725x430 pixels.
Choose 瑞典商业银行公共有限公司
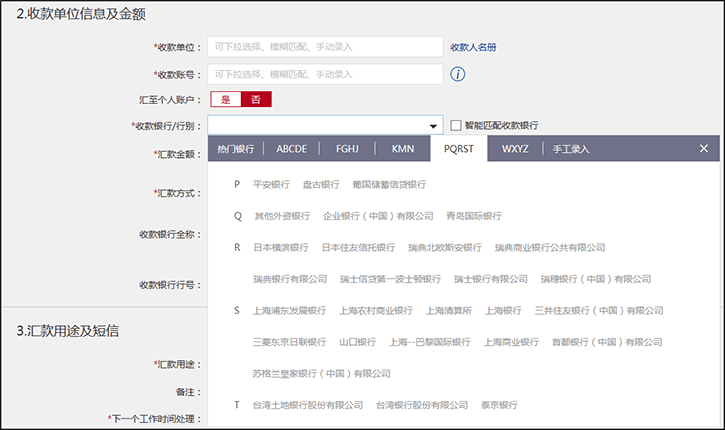coord(550,247)
